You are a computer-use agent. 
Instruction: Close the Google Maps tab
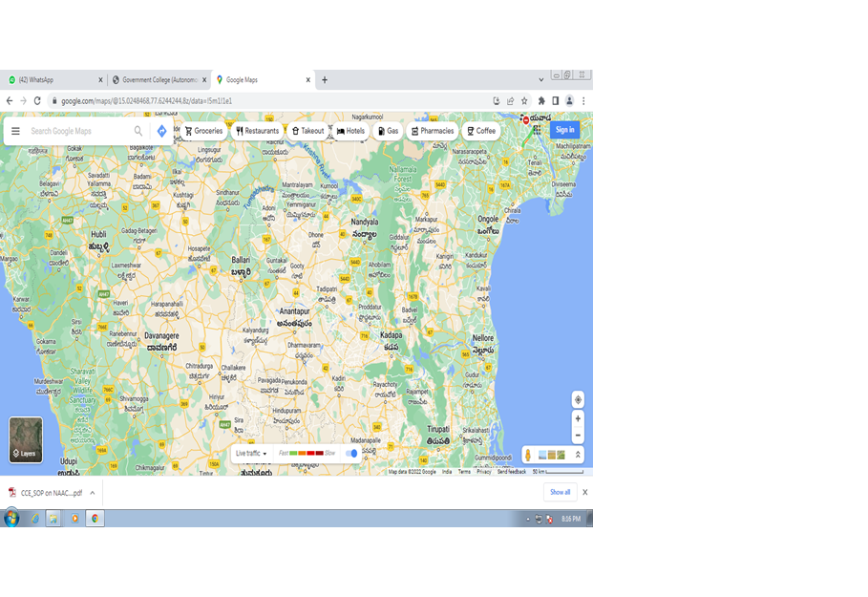tap(307, 79)
